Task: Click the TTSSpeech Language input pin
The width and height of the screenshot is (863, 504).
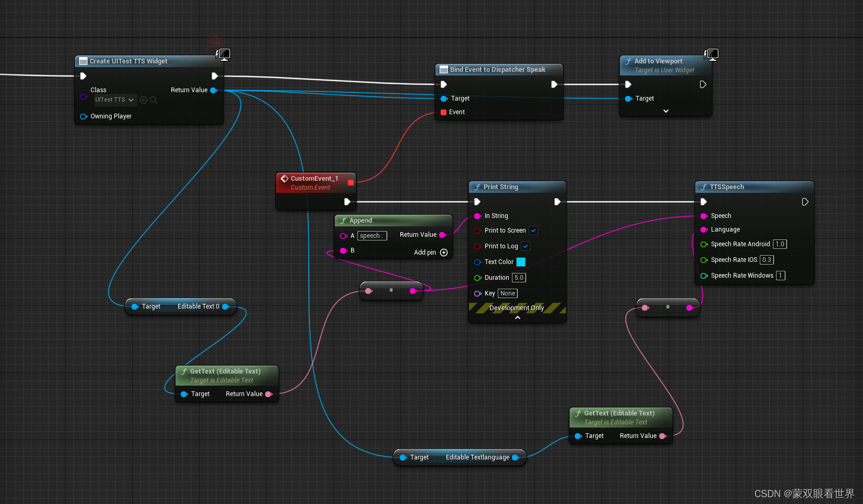Action: pos(704,229)
